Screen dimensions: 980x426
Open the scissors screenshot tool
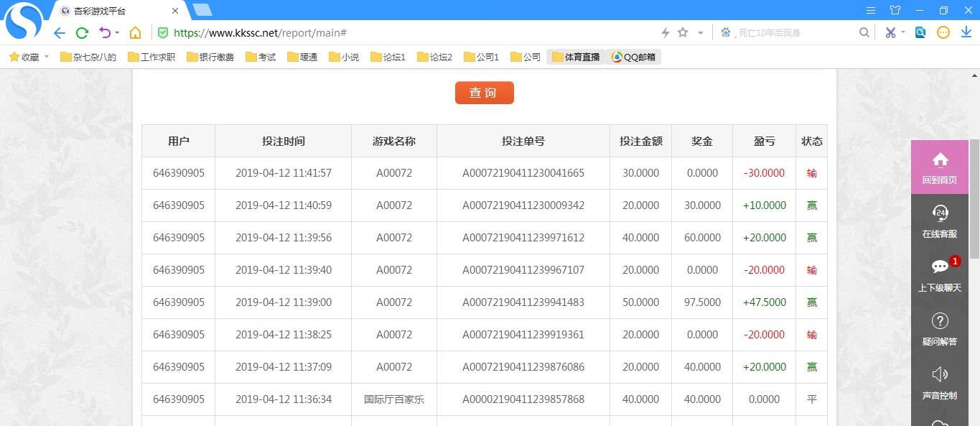click(890, 32)
